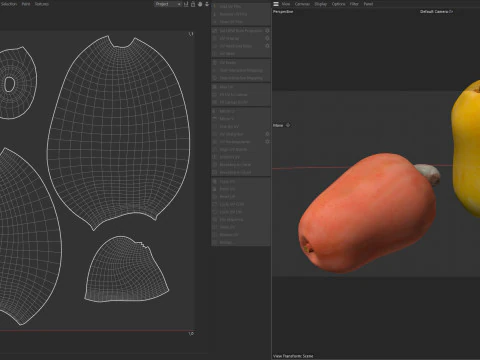Viewport: 480px width, 360px height.
Task: Click the Paste UV icon
Action: [x=215, y=189]
